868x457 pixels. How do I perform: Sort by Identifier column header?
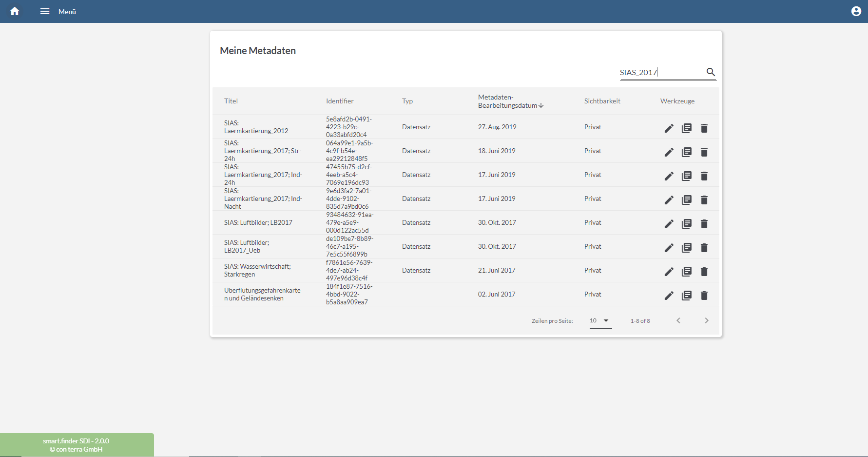[x=340, y=101]
